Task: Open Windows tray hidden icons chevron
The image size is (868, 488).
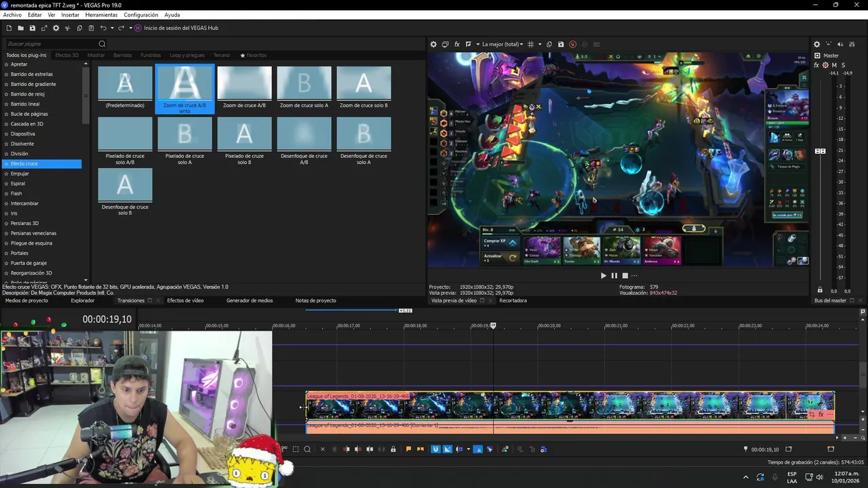Action: click(745, 477)
